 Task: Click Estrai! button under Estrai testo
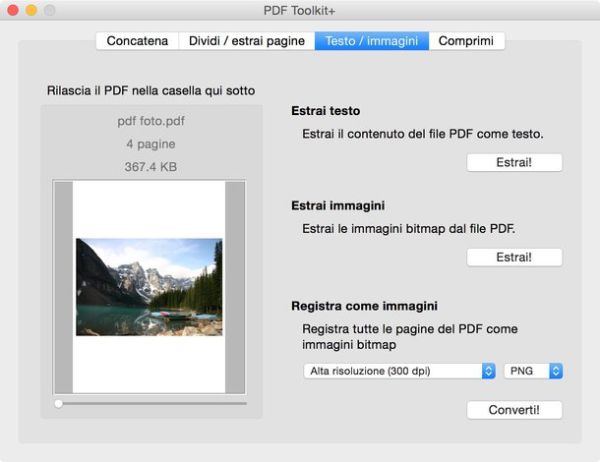pyautogui.click(x=514, y=162)
